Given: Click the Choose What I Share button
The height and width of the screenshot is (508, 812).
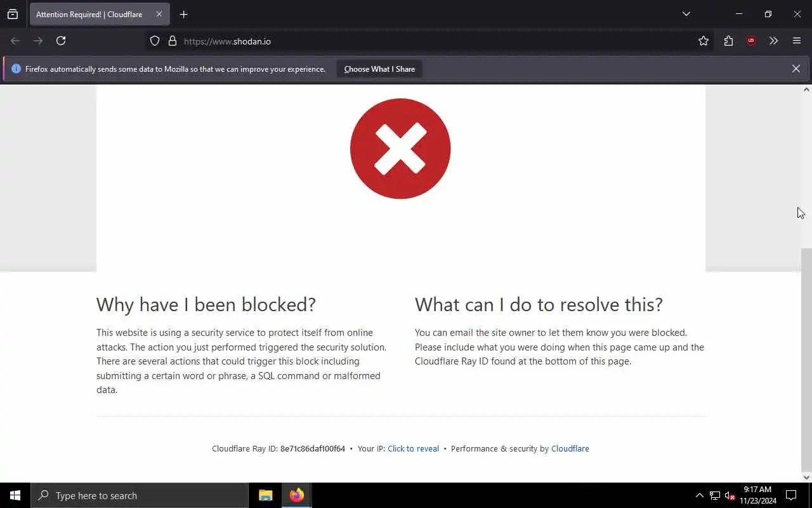Looking at the screenshot, I should click(379, 69).
